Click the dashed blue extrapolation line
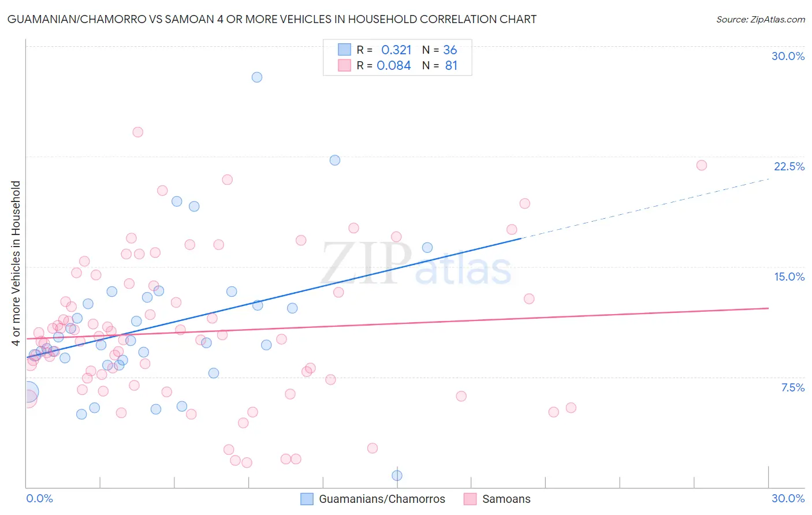Screen dimensions: 812x515 tap(645, 208)
